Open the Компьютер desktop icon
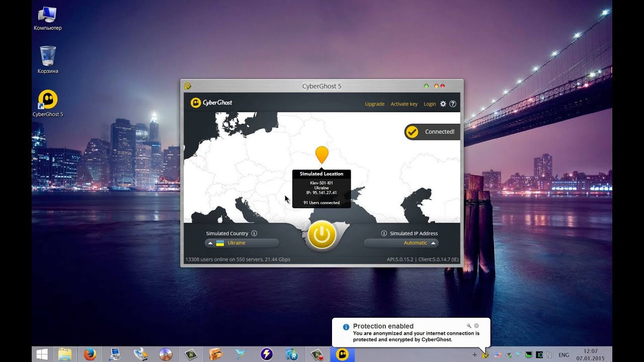Screen dimensions: 644x362 point(47,19)
